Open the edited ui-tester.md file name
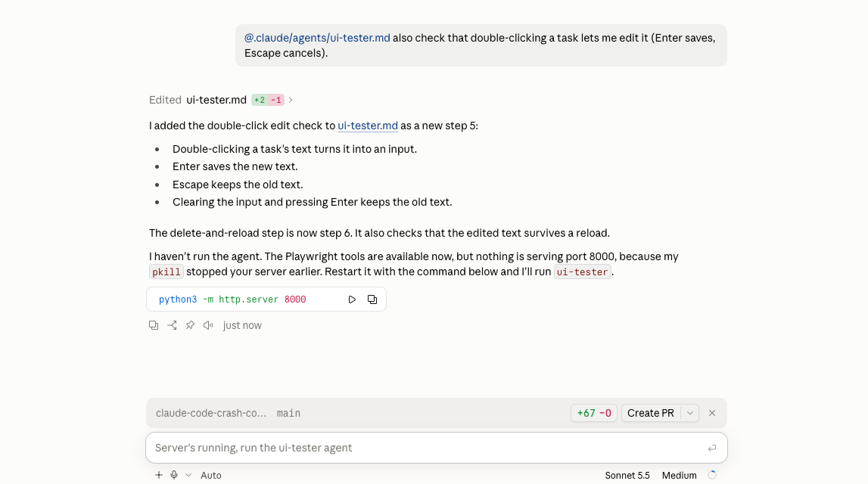 click(216, 100)
